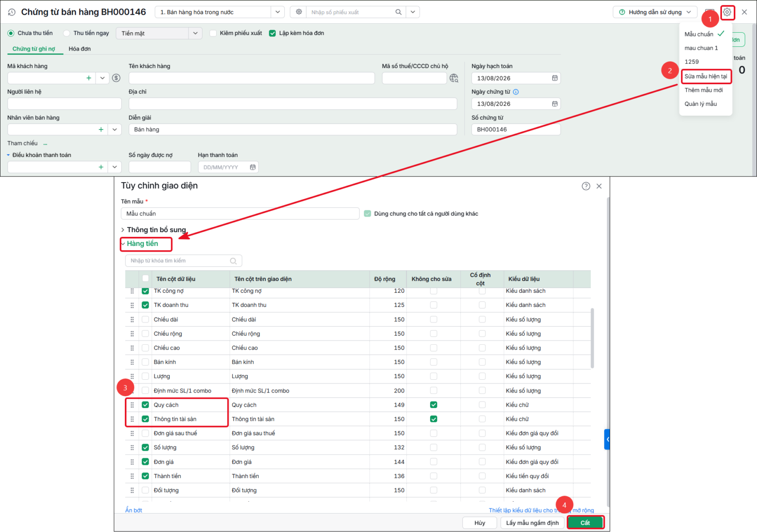Image resolution: width=757 pixels, height=532 pixels.
Task: Grab drag handle of Quy cách row
Action: point(132,405)
